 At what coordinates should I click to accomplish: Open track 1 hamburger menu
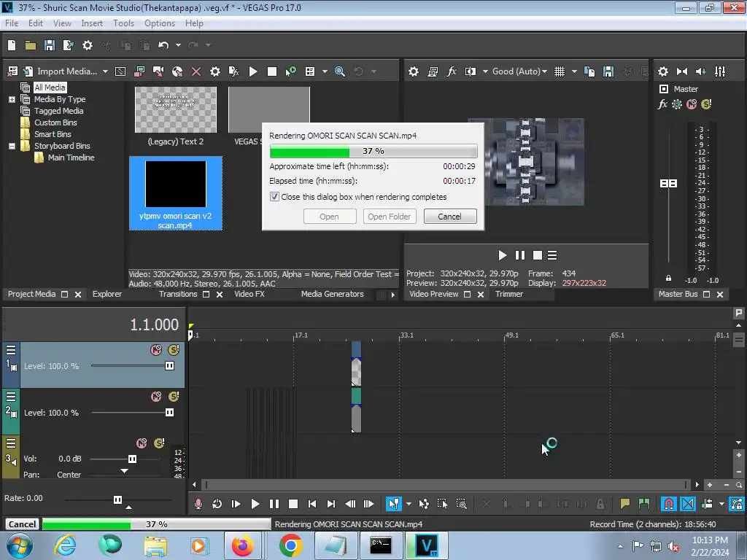pyautogui.click(x=11, y=350)
